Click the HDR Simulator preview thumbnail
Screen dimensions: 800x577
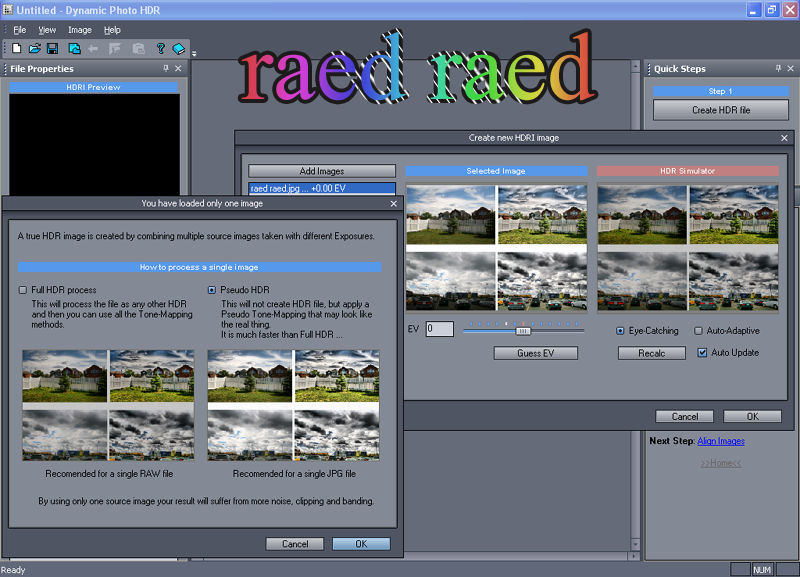pos(688,247)
